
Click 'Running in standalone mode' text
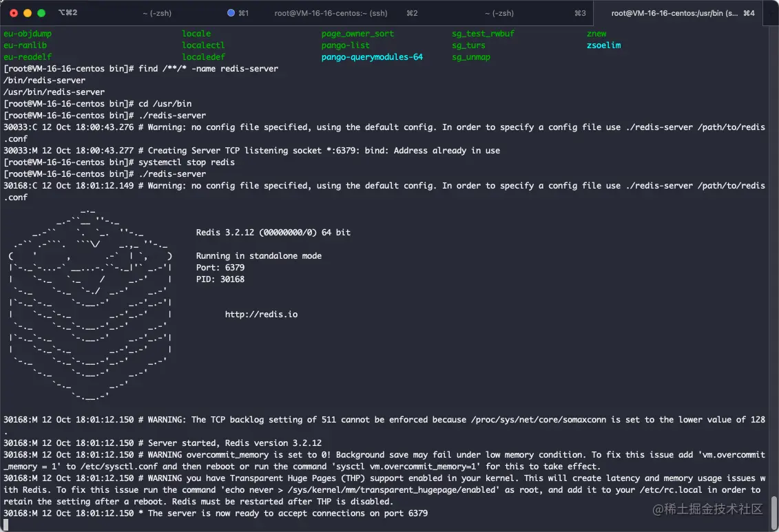click(259, 255)
